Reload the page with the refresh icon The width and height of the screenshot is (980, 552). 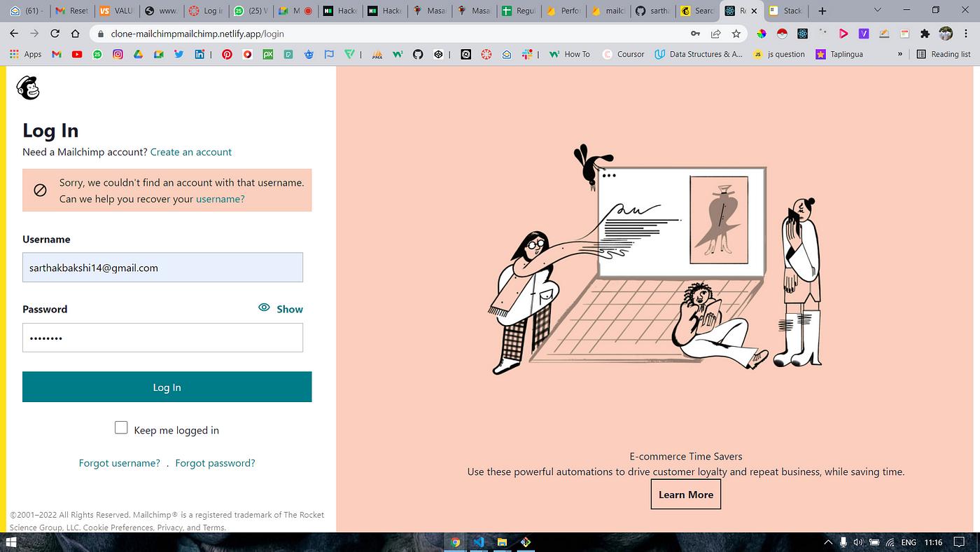(x=55, y=34)
